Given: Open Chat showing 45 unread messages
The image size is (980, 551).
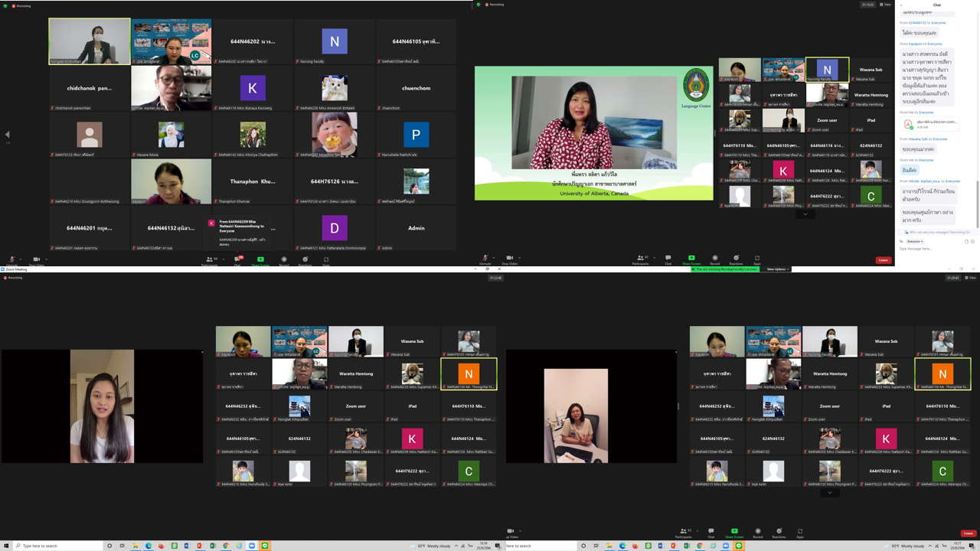Looking at the screenshot, I should [x=237, y=260].
